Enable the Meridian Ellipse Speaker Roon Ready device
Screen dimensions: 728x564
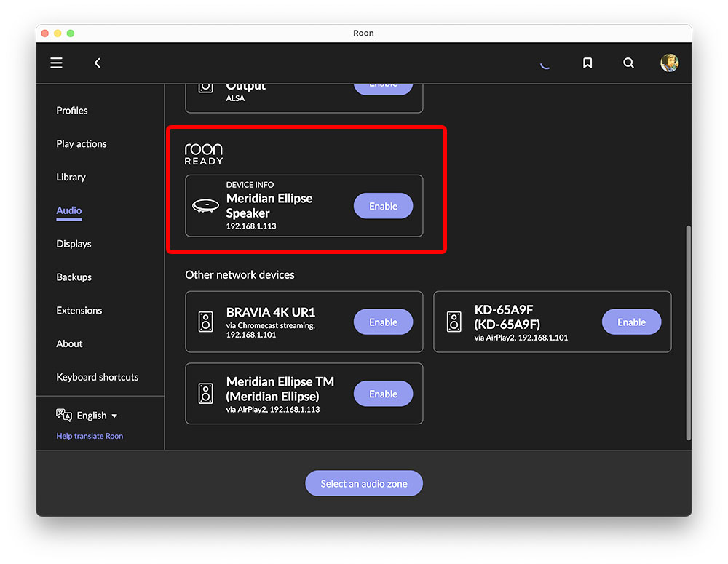[383, 206]
